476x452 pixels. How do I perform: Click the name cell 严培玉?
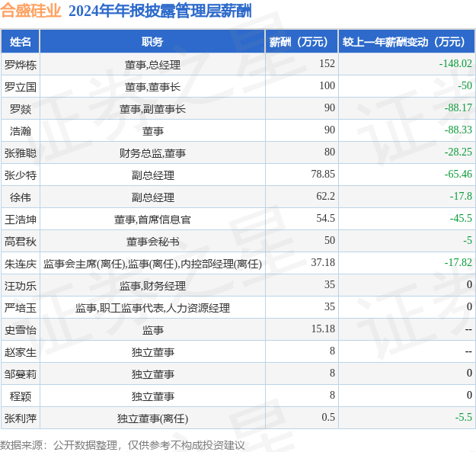tap(21, 308)
